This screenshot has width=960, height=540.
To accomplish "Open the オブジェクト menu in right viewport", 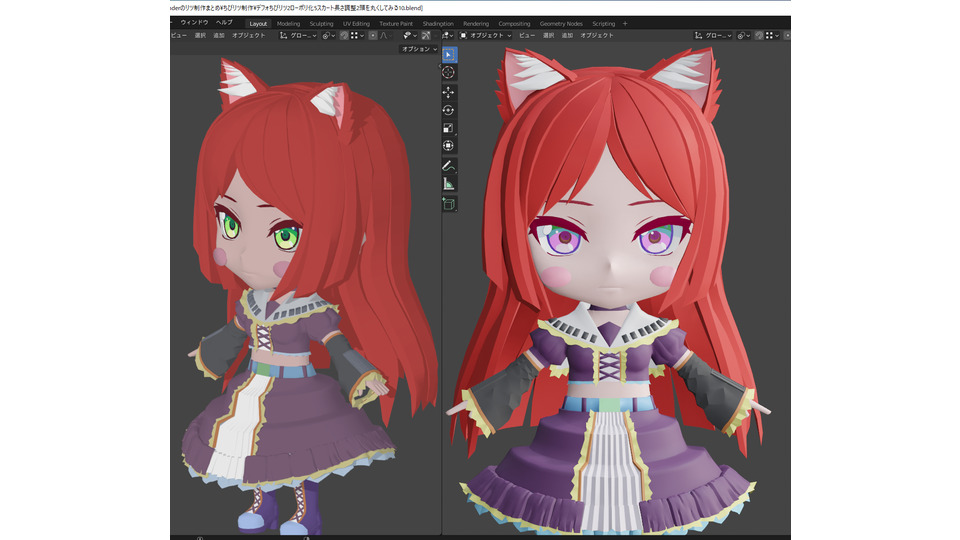I will tap(597, 36).
